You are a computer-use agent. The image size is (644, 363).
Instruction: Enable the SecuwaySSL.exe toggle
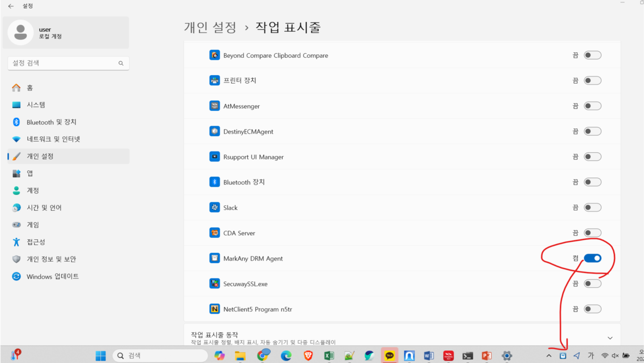pyautogui.click(x=592, y=283)
